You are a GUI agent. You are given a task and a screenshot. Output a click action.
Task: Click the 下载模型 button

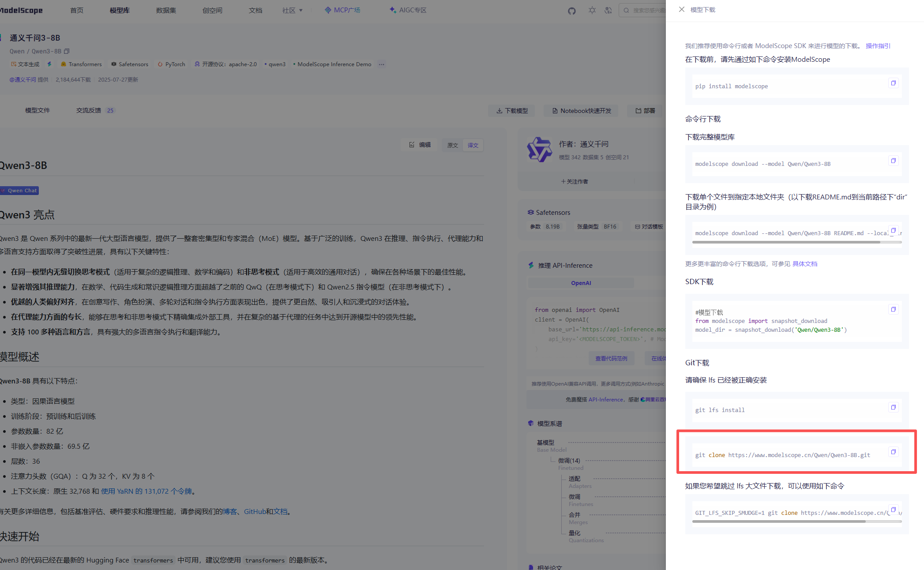[512, 111]
